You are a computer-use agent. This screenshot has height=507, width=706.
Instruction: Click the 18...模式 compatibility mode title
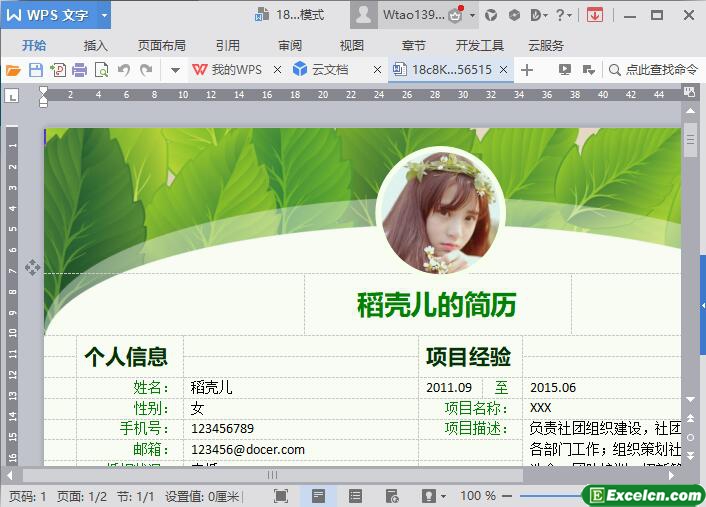tap(289, 15)
